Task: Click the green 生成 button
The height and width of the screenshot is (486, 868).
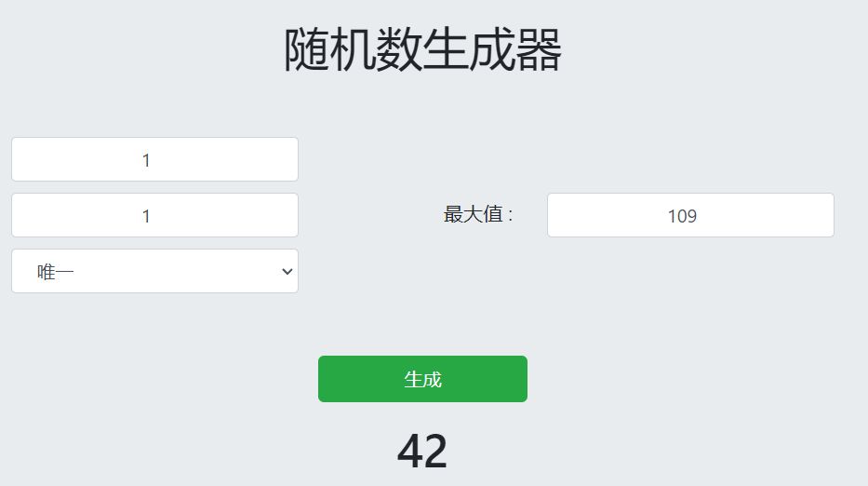Action: (422, 379)
